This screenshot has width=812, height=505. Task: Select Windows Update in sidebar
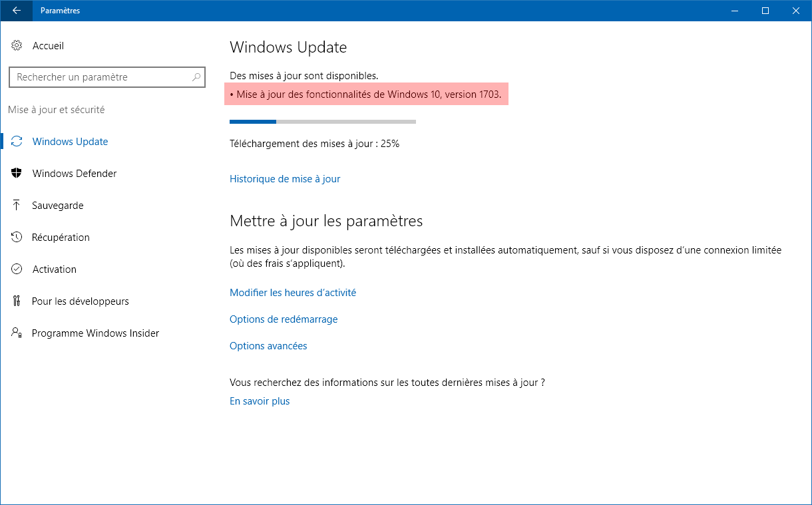[70, 142]
